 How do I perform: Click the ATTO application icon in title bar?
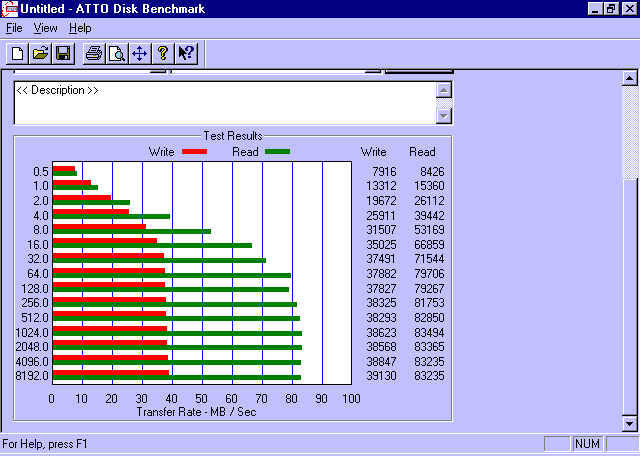[x=10, y=9]
